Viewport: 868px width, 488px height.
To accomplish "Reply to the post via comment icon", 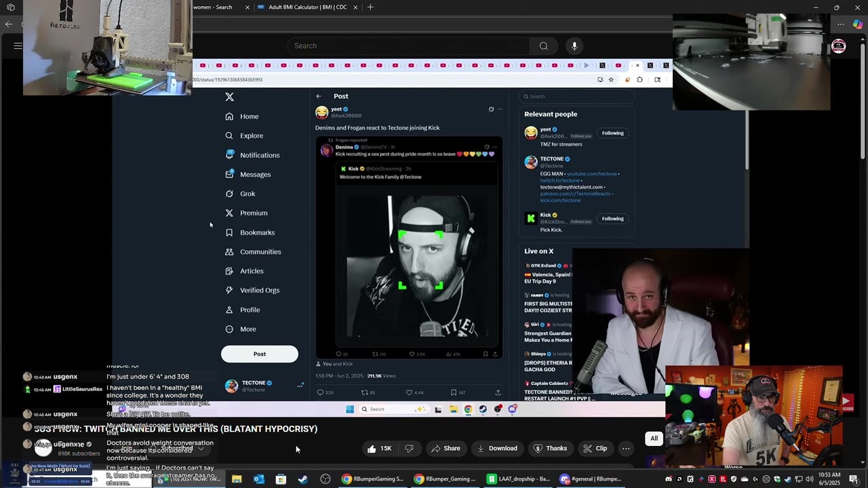I will coord(321,392).
